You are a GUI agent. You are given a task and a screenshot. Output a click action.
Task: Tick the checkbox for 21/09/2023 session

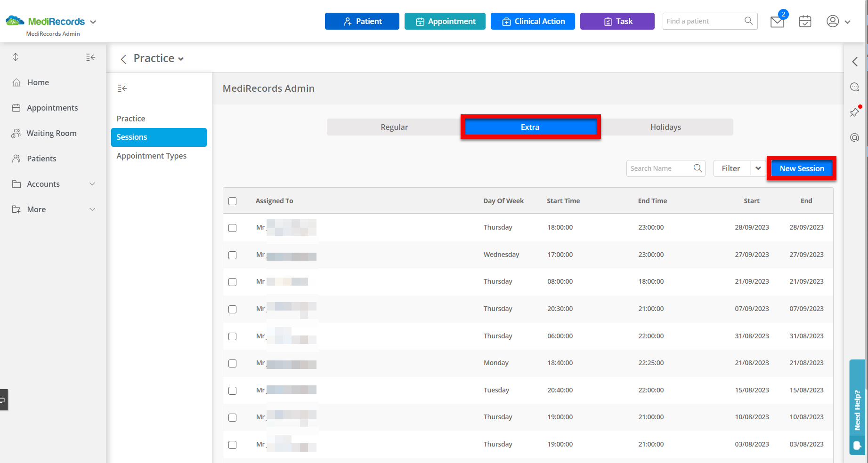pos(233,282)
